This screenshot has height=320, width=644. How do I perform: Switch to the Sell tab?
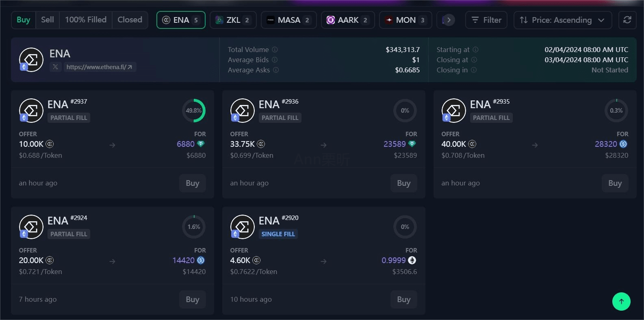tap(47, 20)
